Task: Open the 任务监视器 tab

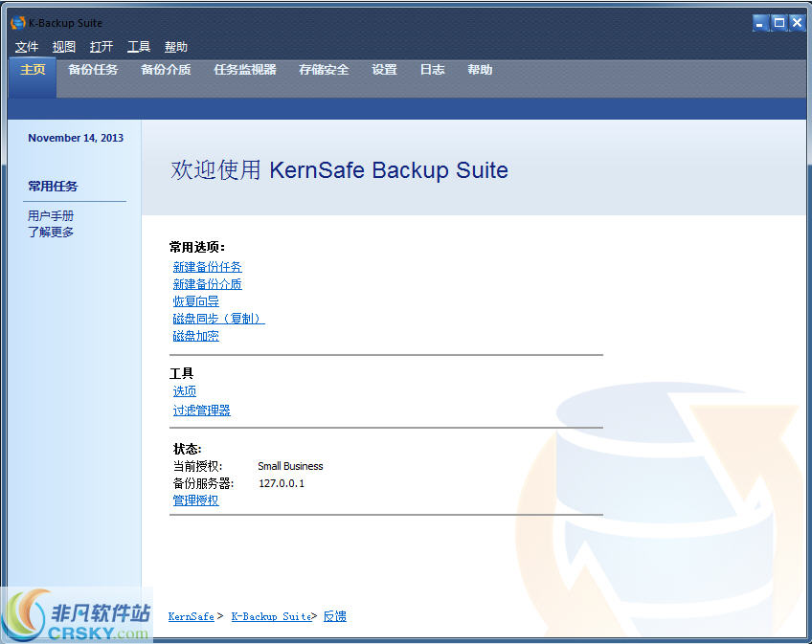Action: (245, 70)
